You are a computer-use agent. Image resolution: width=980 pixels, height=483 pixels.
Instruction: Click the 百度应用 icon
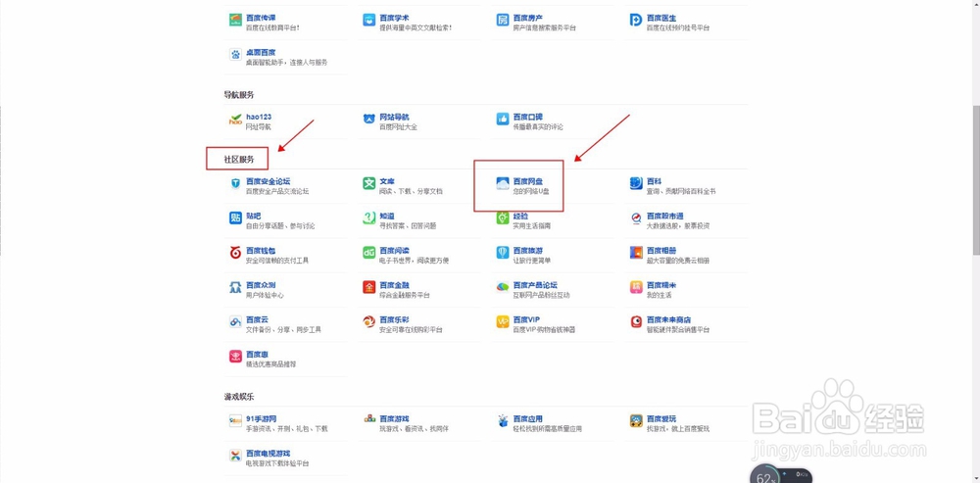[503, 421]
